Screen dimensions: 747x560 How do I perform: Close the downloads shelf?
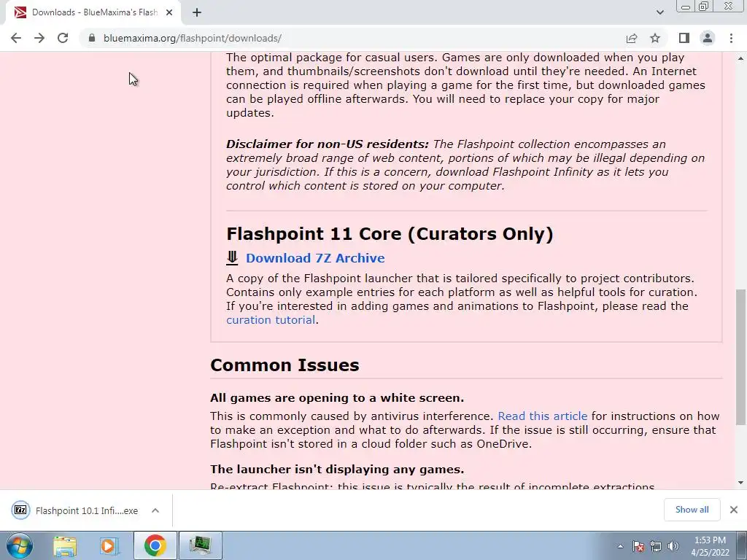click(x=734, y=510)
